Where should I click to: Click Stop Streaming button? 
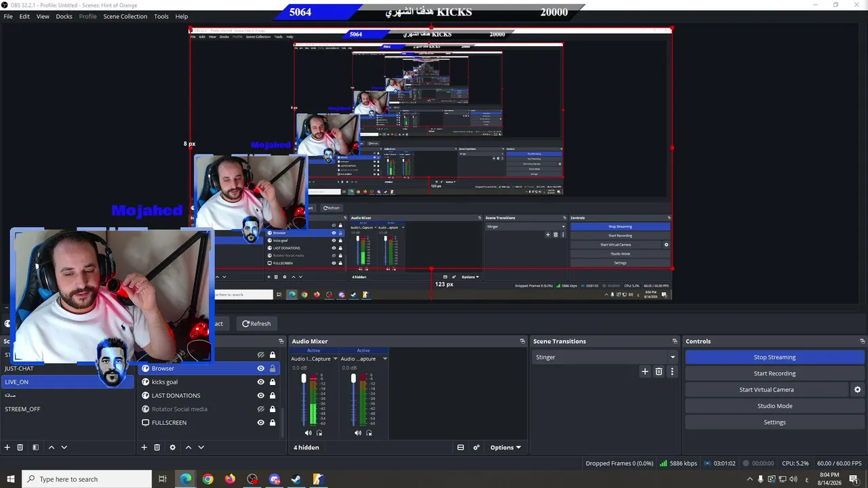(774, 357)
